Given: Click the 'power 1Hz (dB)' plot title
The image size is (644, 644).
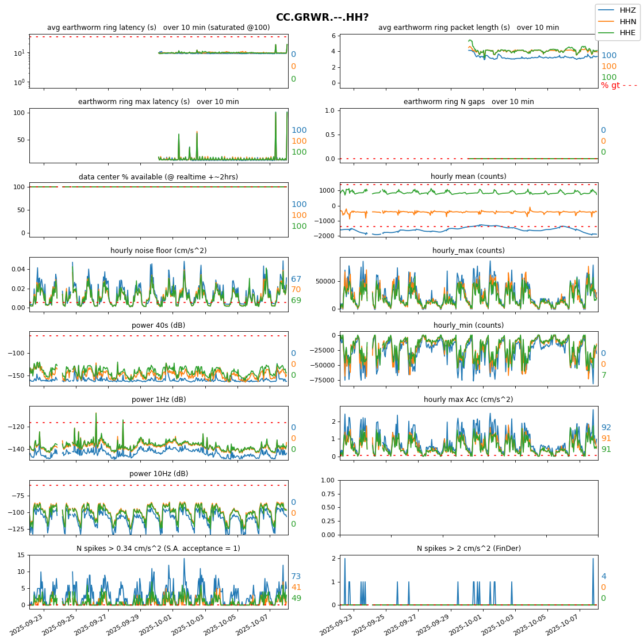Looking at the screenshot, I should click(x=158, y=400).
